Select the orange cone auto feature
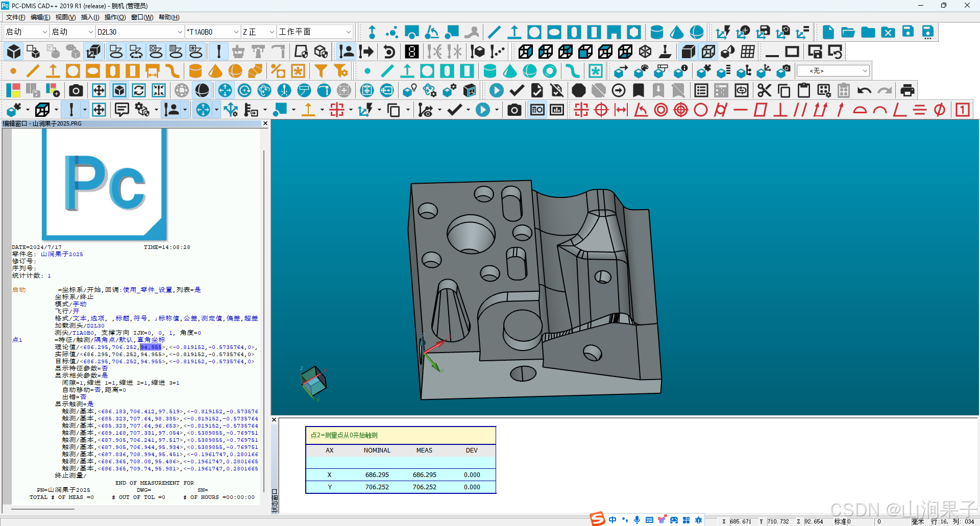This screenshot has height=526, width=980. click(x=215, y=71)
